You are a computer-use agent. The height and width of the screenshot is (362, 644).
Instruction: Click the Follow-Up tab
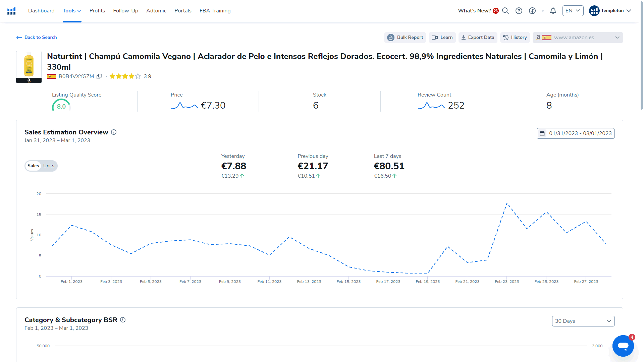(125, 11)
